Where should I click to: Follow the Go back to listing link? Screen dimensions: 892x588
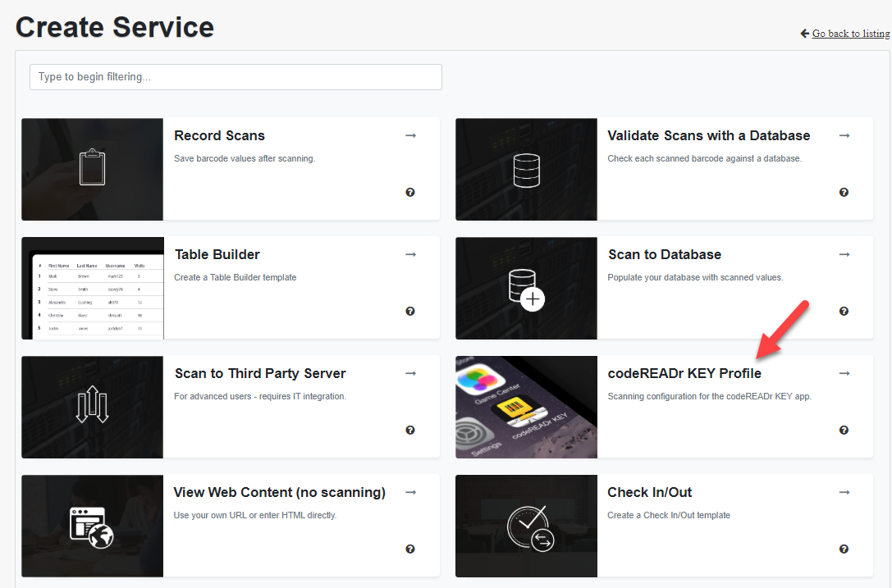pyautogui.click(x=850, y=34)
